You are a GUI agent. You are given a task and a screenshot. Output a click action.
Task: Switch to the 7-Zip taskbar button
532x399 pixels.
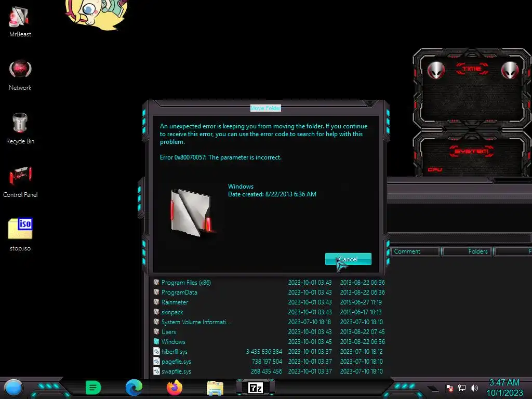click(x=256, y=388)
